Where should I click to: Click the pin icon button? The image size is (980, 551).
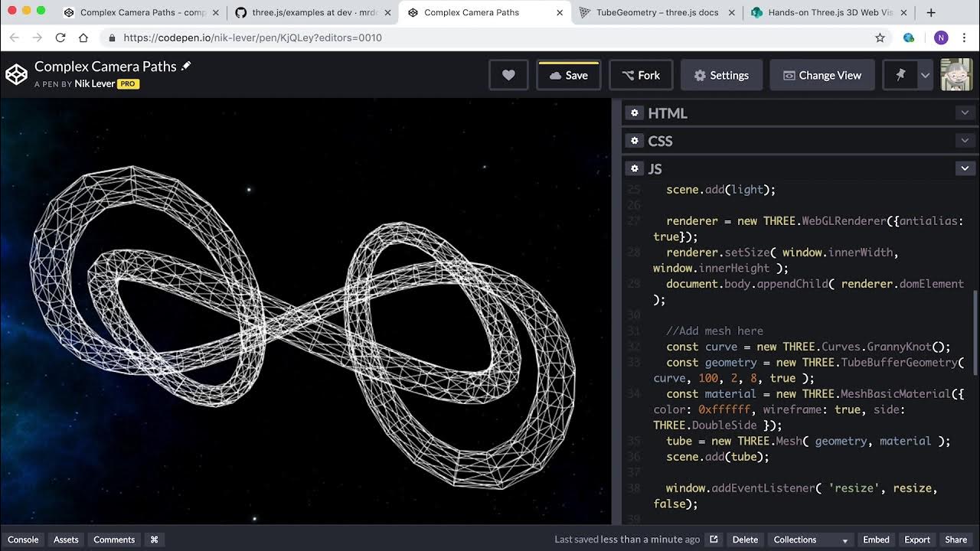(x=900, y=75)
